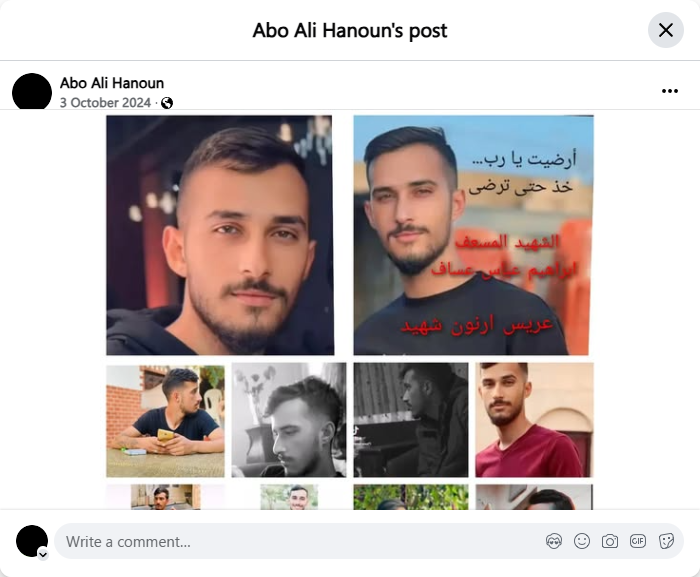Close the post dialog
This screenshot has height=577, width=700.
pyautogui.click(x=666, y=30)
